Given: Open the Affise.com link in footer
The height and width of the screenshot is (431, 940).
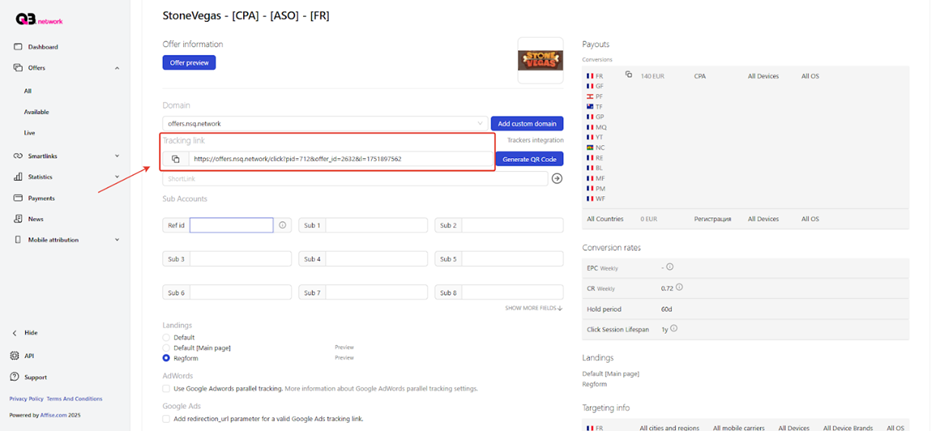Looking at the screenshot, I should [x=55, y=415].
